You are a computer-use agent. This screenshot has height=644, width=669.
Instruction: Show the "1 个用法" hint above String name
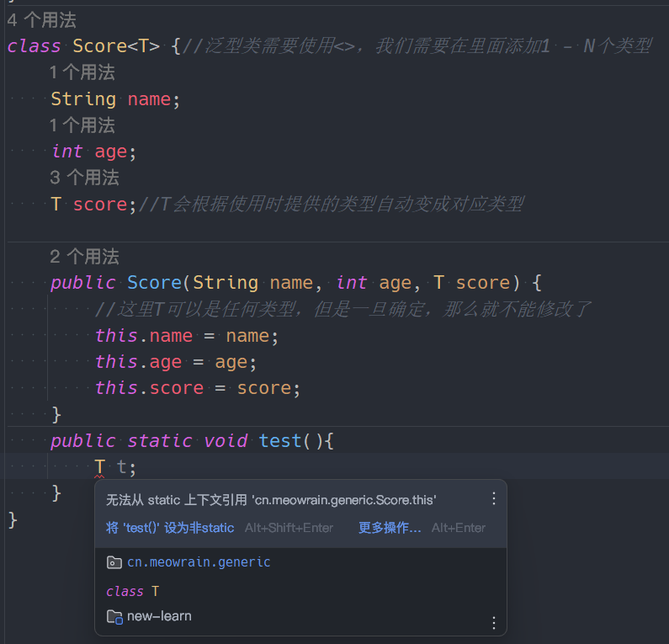click(82, 72)
